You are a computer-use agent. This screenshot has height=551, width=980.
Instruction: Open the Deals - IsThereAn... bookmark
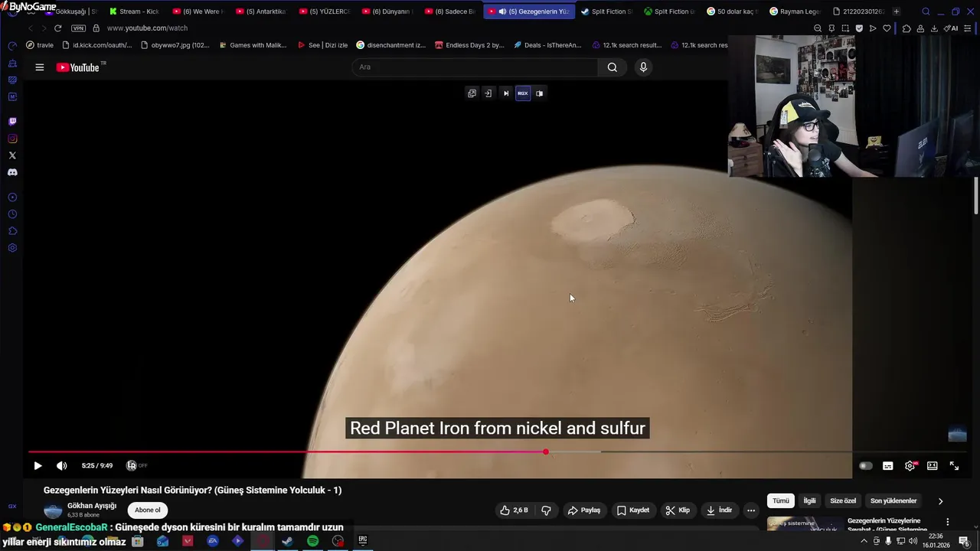547,45
